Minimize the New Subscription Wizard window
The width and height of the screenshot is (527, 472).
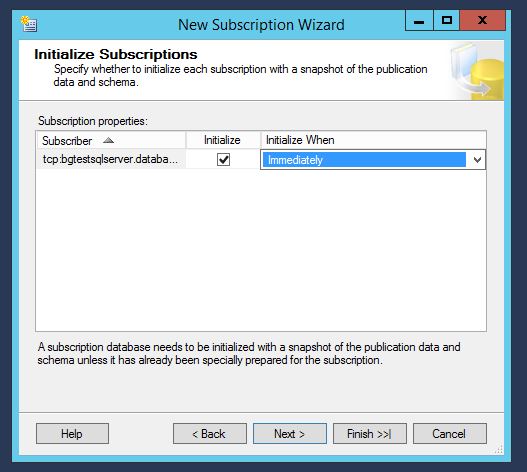coord(419,21)
